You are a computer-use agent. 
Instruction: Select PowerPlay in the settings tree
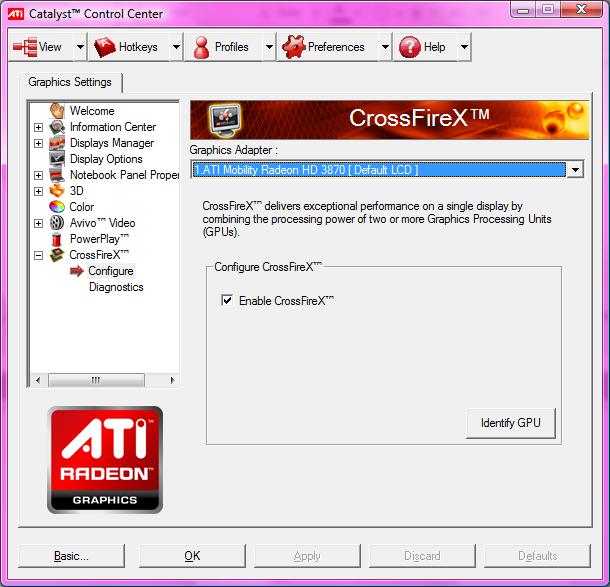(99, 239)
